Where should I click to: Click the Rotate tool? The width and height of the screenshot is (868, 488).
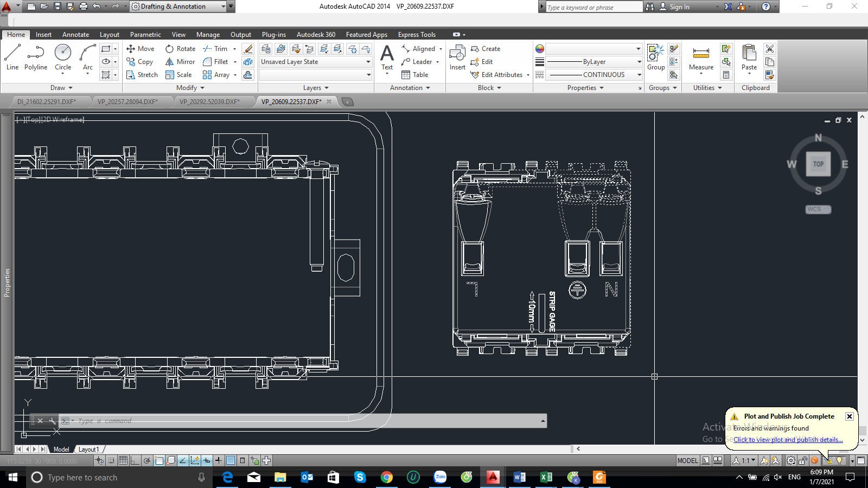(181, 49)
